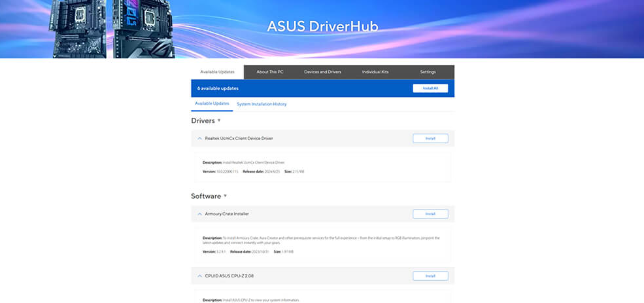Install CPUID ASUS CPU-Z 2.08
This screenshot has height=303, width=644.
point(430,276)
